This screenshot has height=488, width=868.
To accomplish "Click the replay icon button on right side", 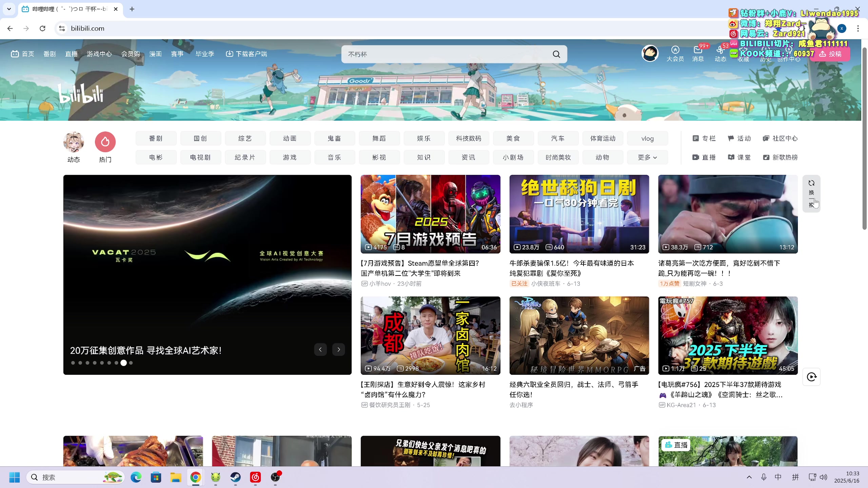I will (x=811, y=377).
